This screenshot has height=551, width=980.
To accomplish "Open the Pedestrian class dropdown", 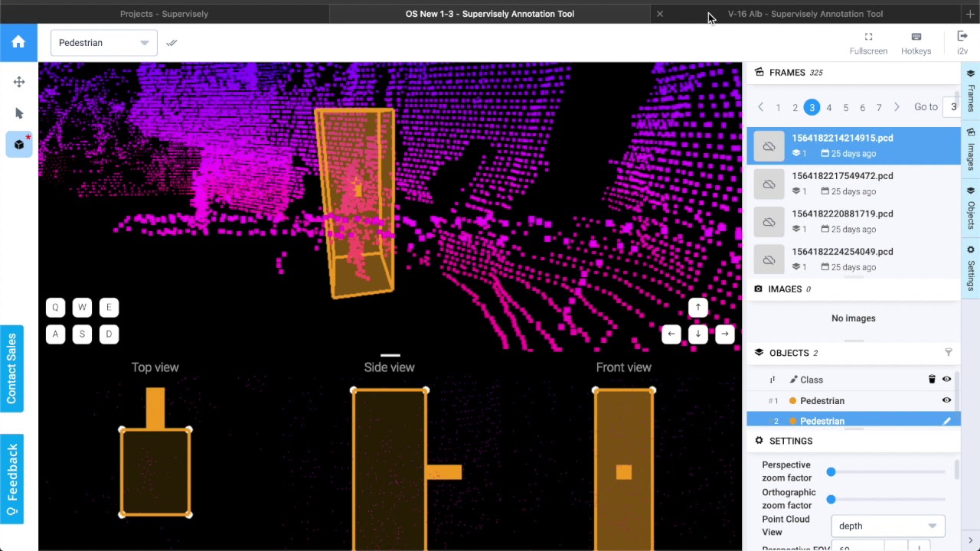I will pyautogui.click(x=104, y=43).
